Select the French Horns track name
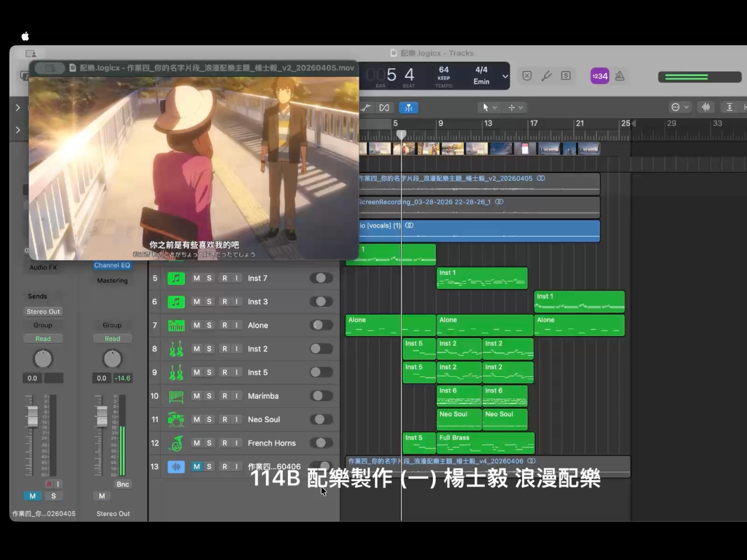747x560 pixels. (272, 443)
